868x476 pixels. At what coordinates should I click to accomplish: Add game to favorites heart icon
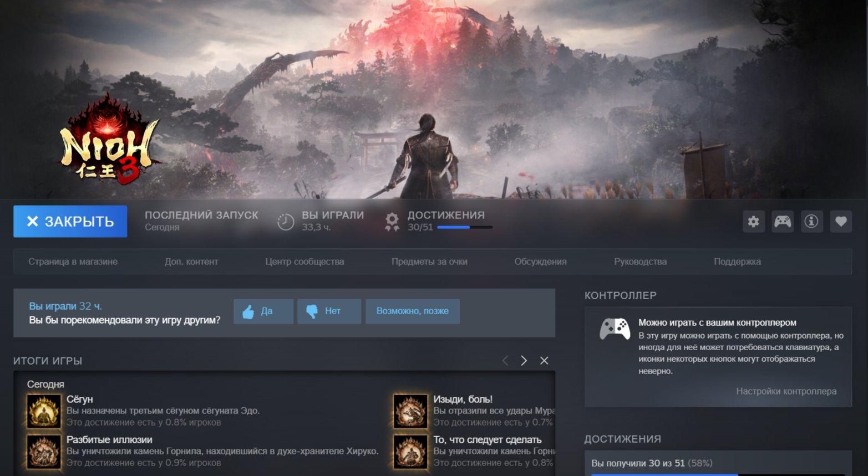tap(841, 222)
